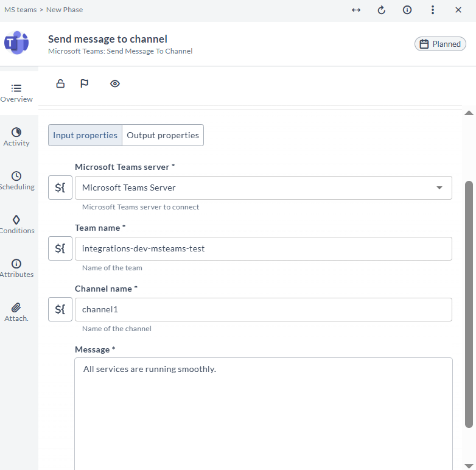Click 'Name of the channel' hint text
Image resolution: width=476 pixels, height=470 pixels.
pos(117,329)
